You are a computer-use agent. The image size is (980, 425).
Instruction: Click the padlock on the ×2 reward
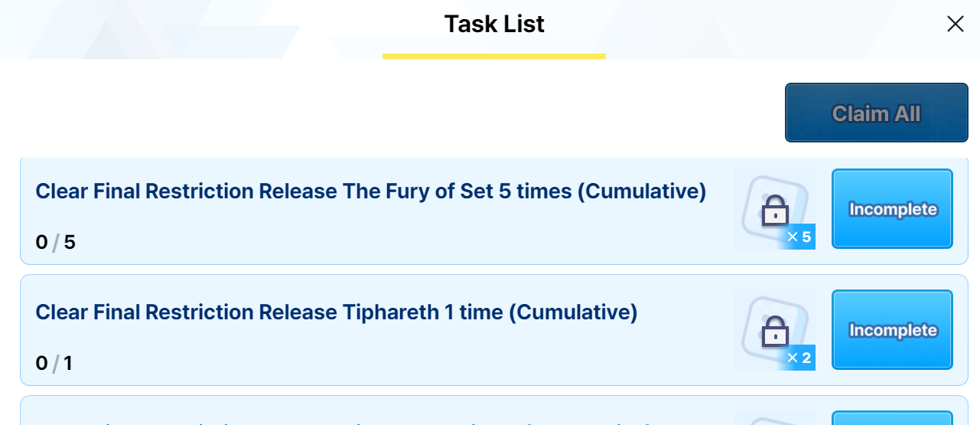(775, 330)
